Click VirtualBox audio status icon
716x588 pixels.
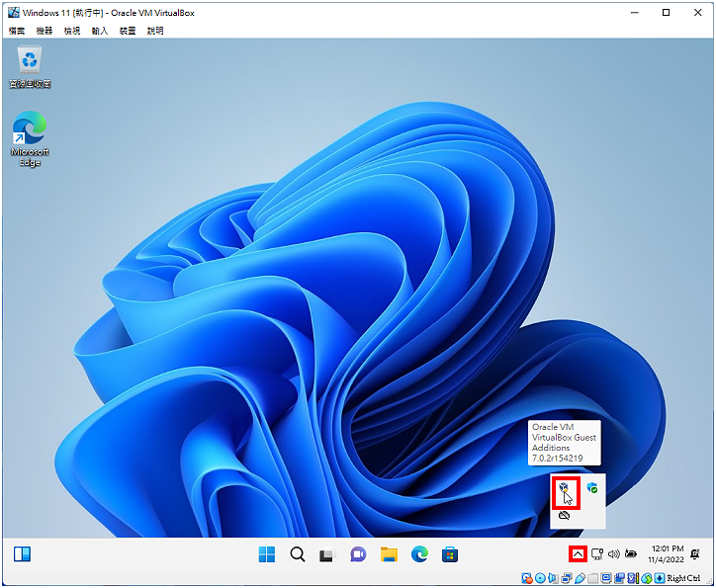[553, 578]
